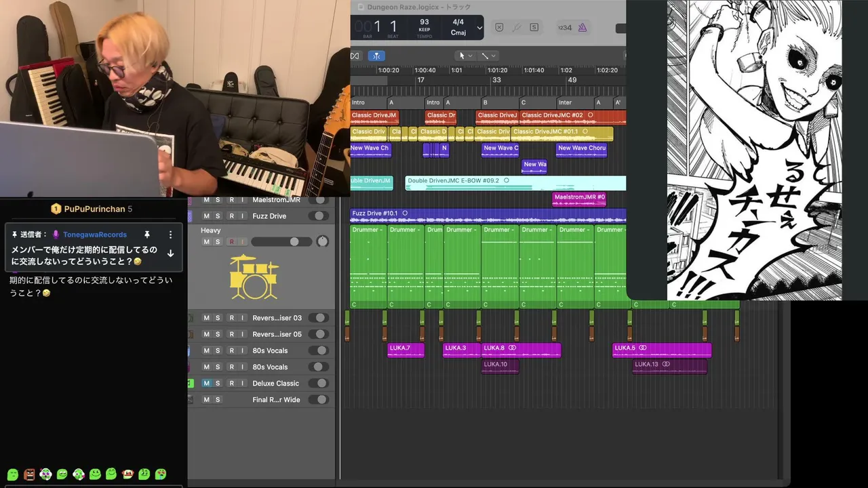This screenshot has height=488, width=868.
Task: Click the Solo S button in control bar
Action: 534,28
